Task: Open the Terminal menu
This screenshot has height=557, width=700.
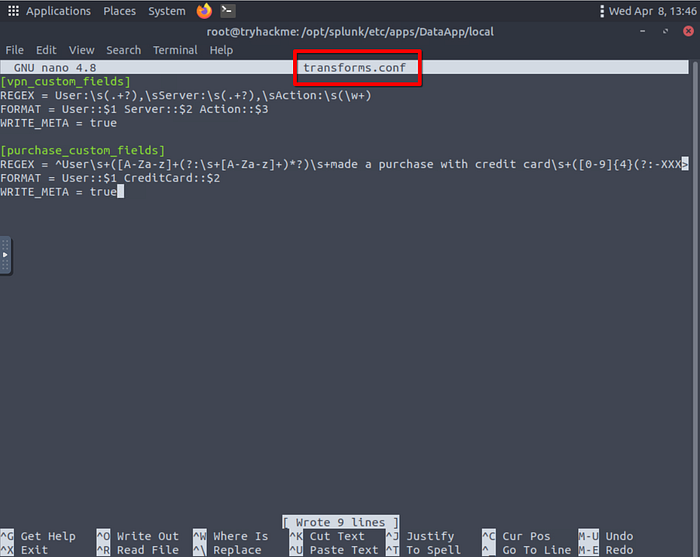Action: click(175, 50)
